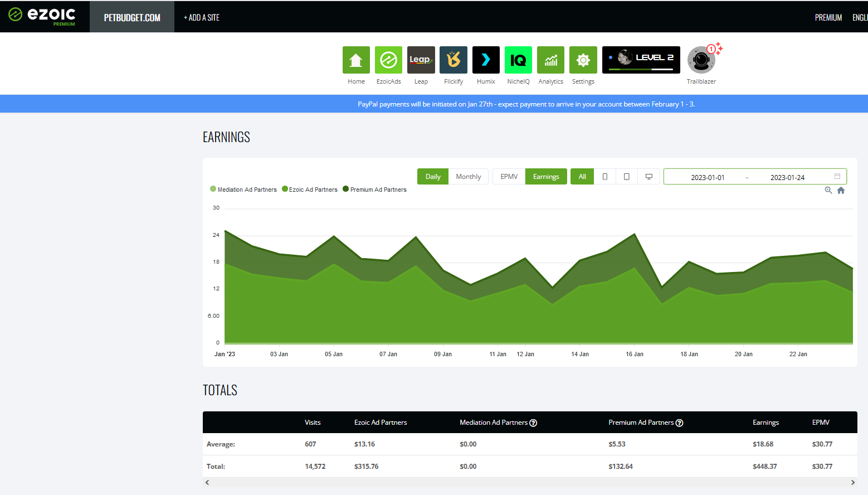Click the Home label under icon
The image size is (868, 495).
356,81
